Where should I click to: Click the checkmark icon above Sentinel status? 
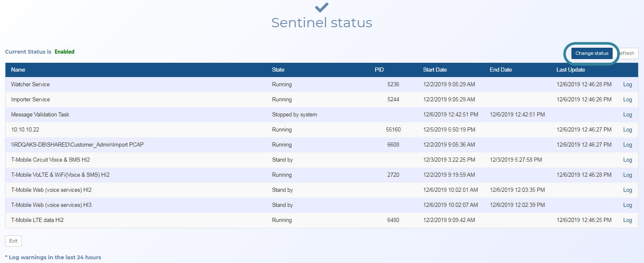322,7
